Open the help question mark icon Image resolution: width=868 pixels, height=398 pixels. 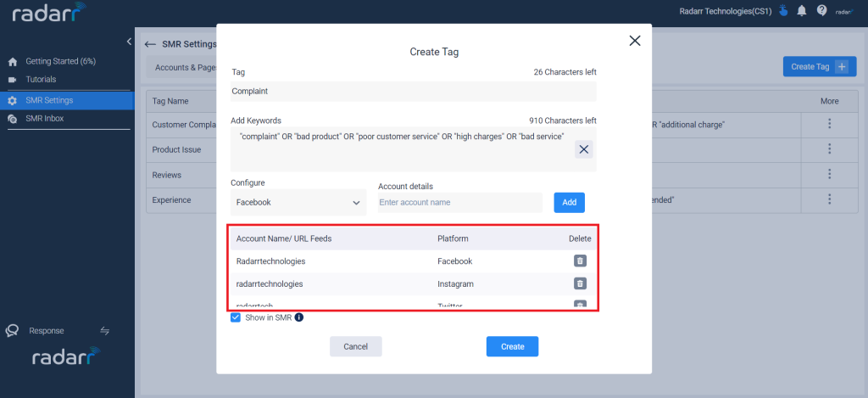[821, 10]
